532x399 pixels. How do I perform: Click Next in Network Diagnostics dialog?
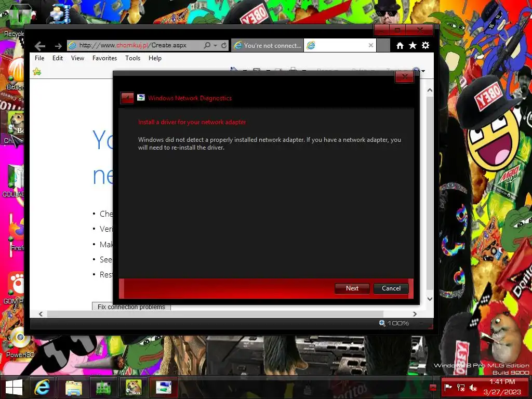click(x=352, y=288)
